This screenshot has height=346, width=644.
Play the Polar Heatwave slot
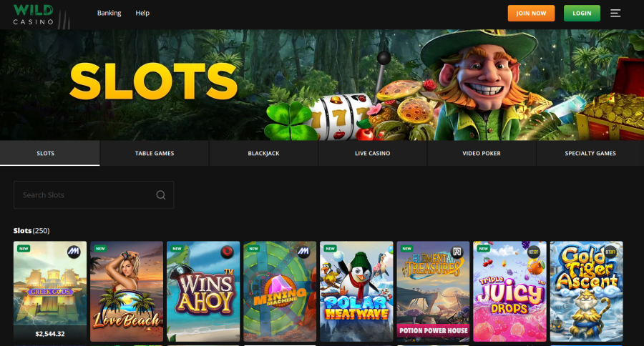pos(356,292)
